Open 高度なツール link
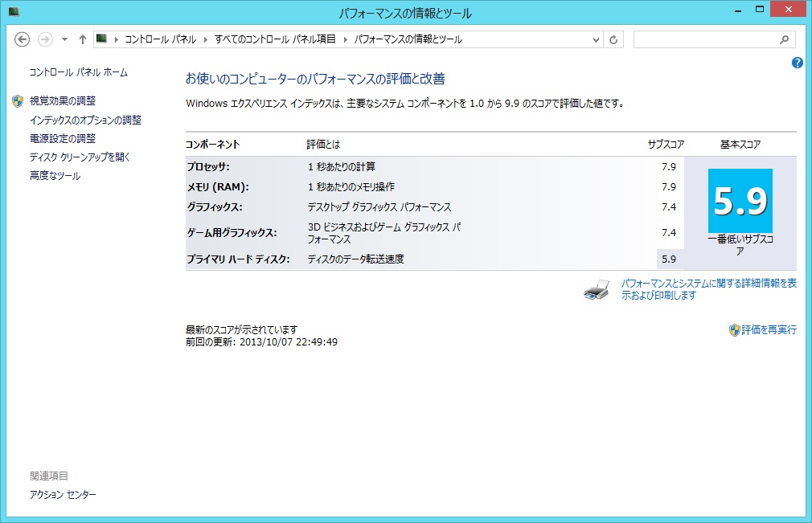This screenshot has height=523, width=812. click(55, 176)
